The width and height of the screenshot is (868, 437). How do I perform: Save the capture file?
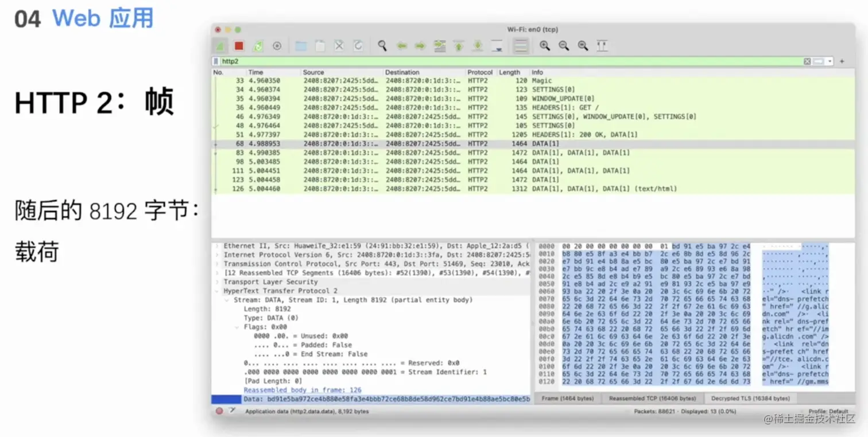[320, 46]
